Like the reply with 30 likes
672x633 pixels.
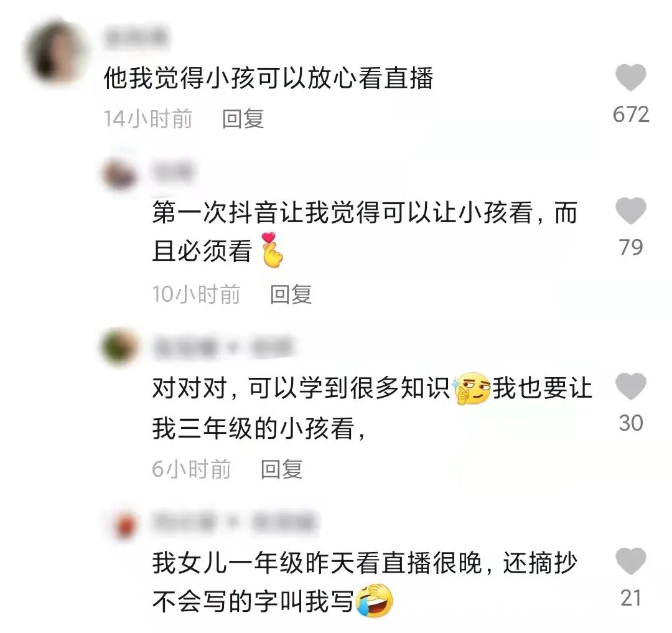pyautogui.click(x=630, y=387)
